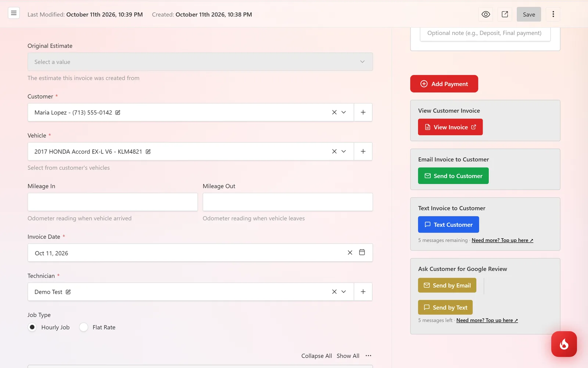Expand the Customer dropdown list
Screen dimensions: 588x368
coord(344,112)
